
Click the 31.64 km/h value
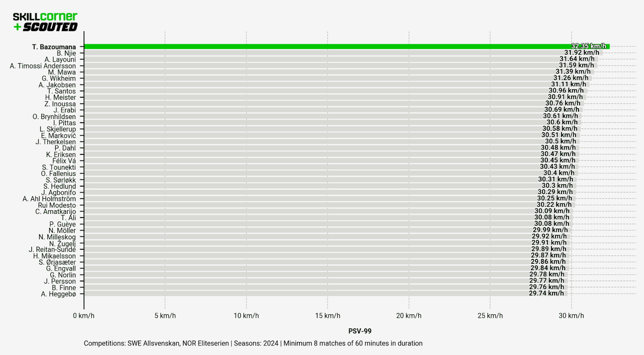coord(577,59)
